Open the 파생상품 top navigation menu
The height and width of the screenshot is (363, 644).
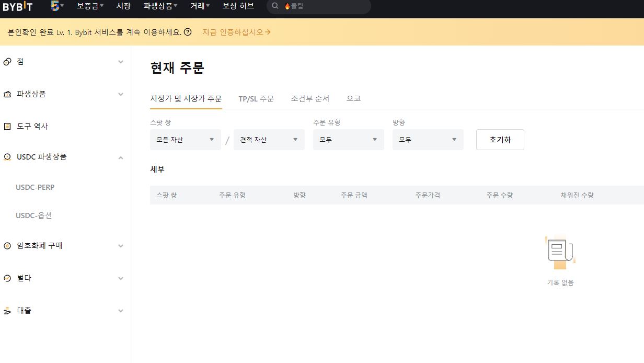[160, 6]
